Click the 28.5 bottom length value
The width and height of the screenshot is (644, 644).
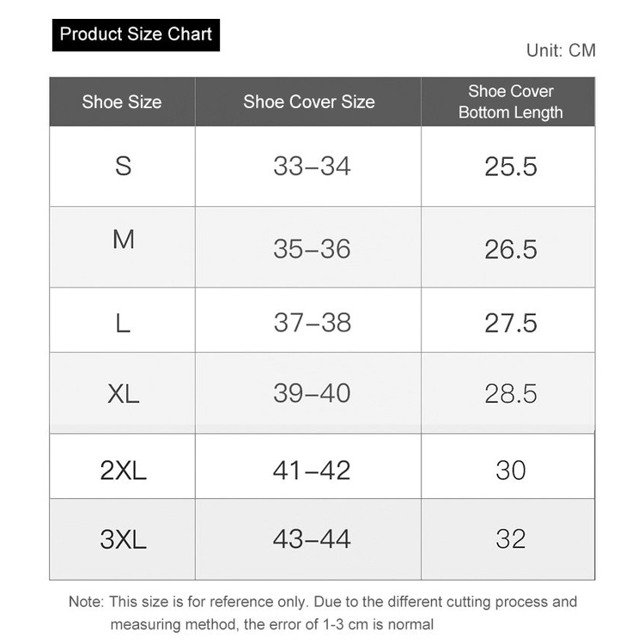(x=510, y=393)
